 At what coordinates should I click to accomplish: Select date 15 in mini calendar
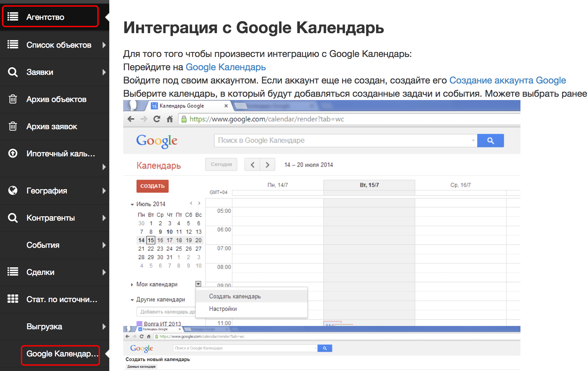pos(151,240)
